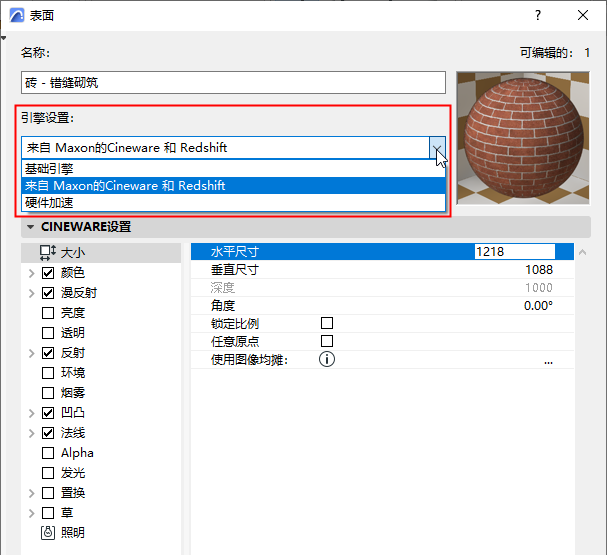Expand the 草 tree item
This screenshot has width=607, height=555.
pyautogui.click(x=32, y=513)
